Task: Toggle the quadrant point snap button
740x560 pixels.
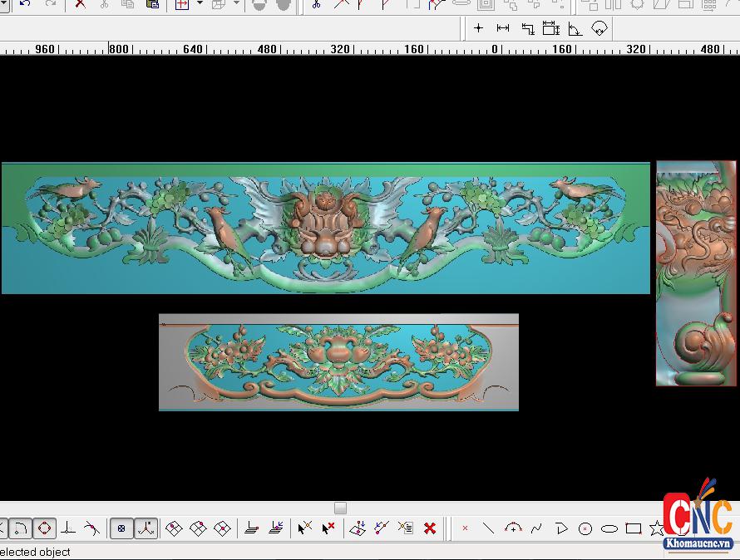Action: coord(44,528)
